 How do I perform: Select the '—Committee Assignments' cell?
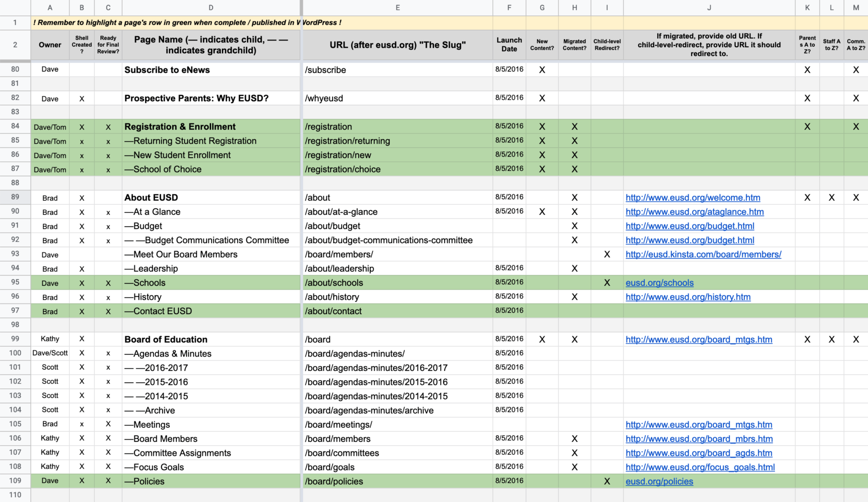(211, 453)
